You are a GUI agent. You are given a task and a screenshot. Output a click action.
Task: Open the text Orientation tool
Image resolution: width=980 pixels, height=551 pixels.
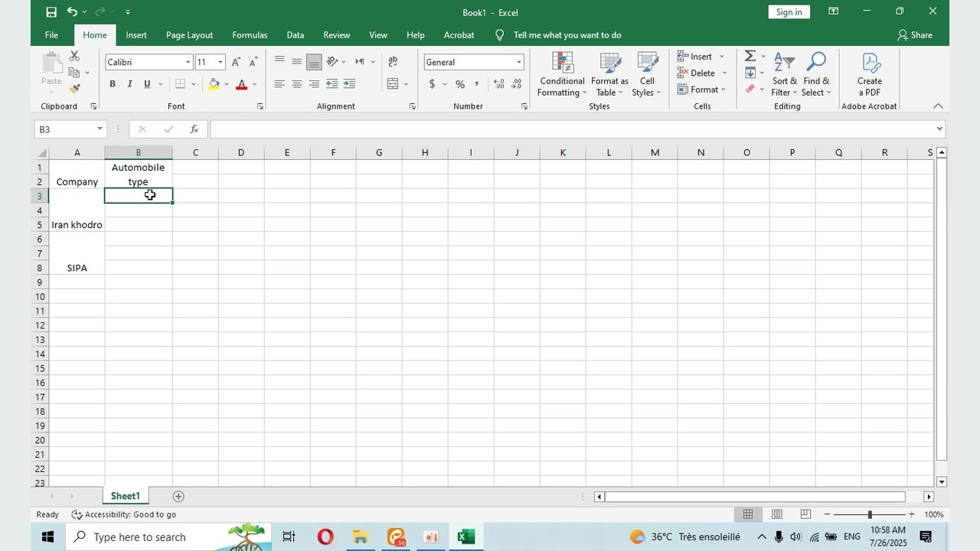(x=332, y=62)
